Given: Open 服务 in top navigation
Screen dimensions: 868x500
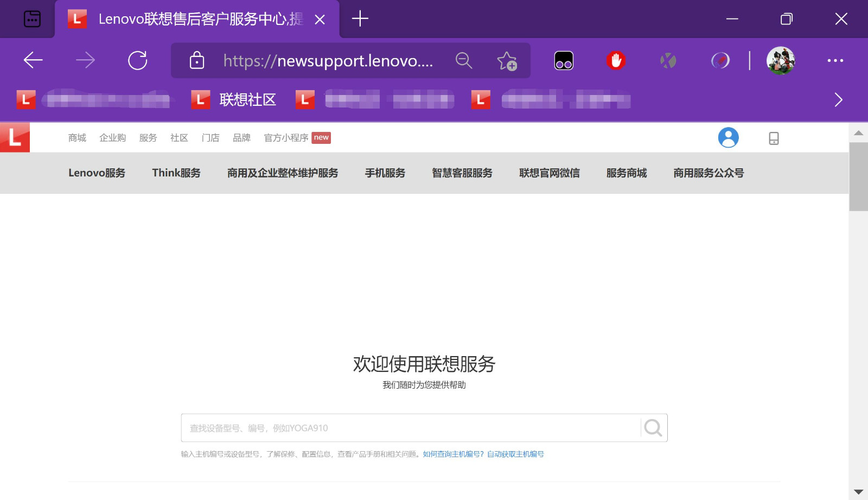Looking at the screenshot, I should (148, 138).
